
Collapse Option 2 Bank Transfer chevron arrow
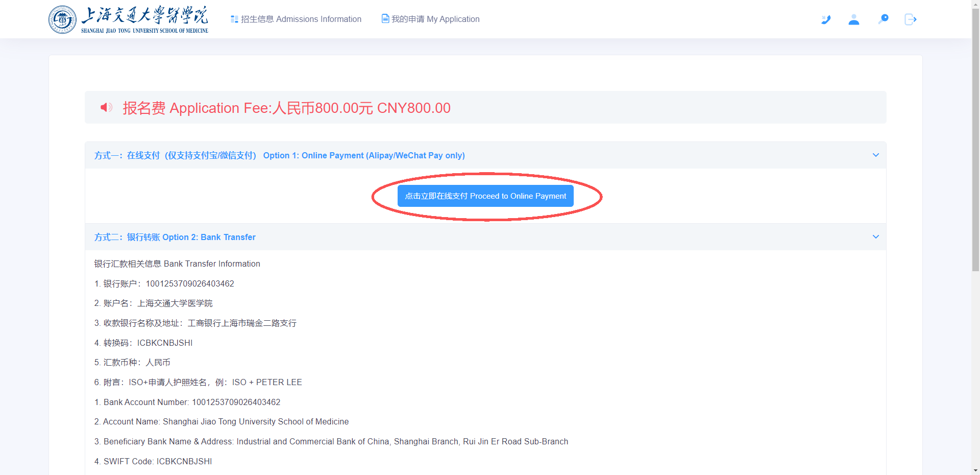(876, 237)
